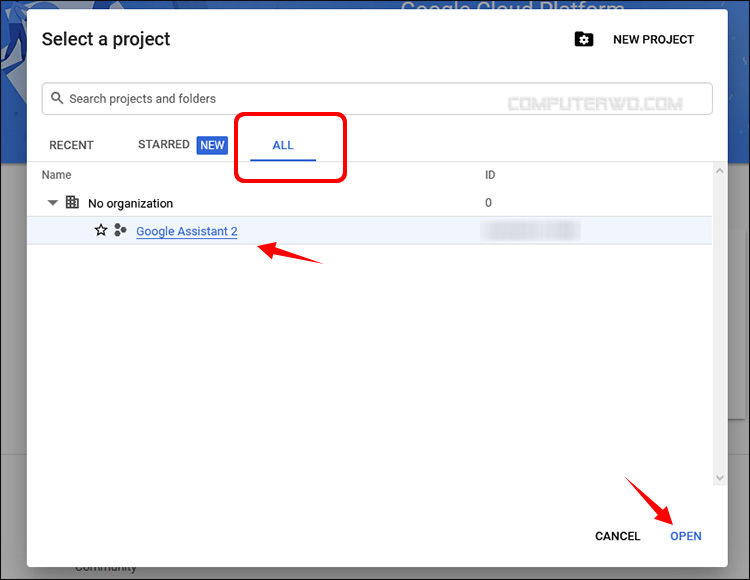Viewport: 750px width, 580px height.
Task: Star the Google Assistant 2 project
Action: tap(101, 230)
